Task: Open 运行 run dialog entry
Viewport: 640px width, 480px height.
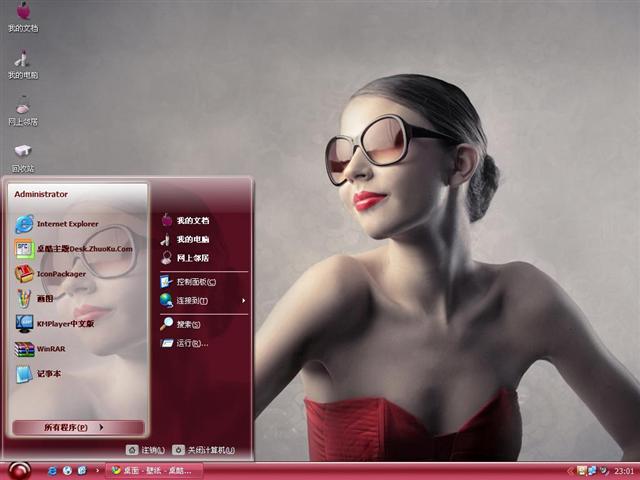Action: pos(184,343)
